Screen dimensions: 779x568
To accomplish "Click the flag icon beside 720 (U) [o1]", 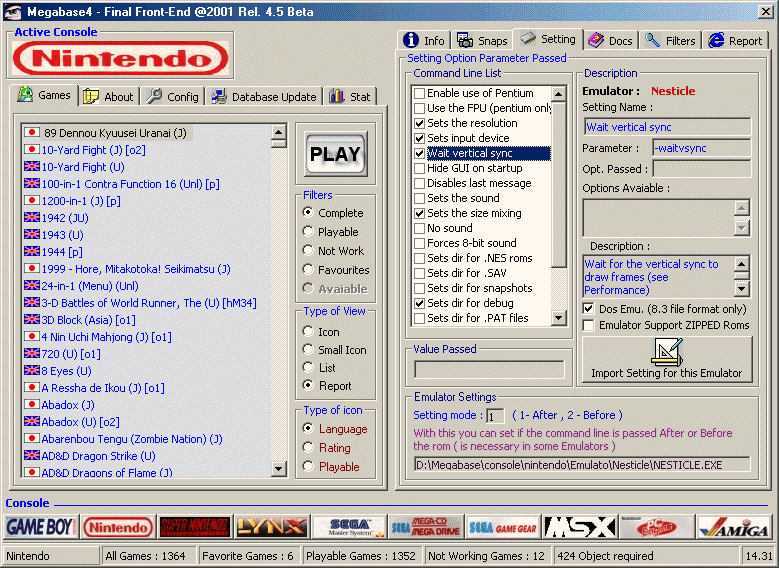I will [x=32, y=353].
